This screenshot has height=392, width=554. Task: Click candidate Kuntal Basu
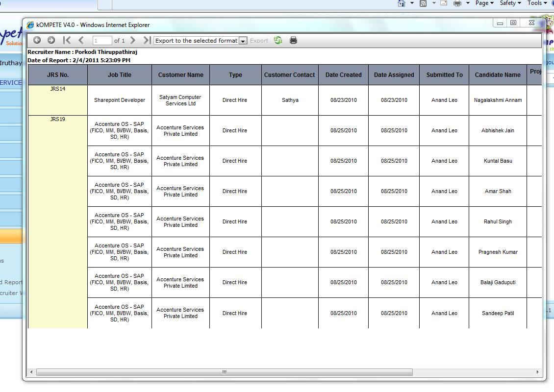pos(498,161)
